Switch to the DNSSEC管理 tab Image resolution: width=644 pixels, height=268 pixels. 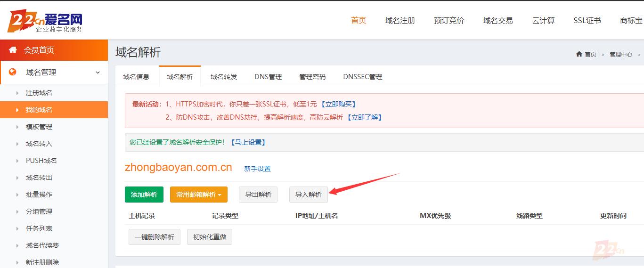(x=363, y=77)
